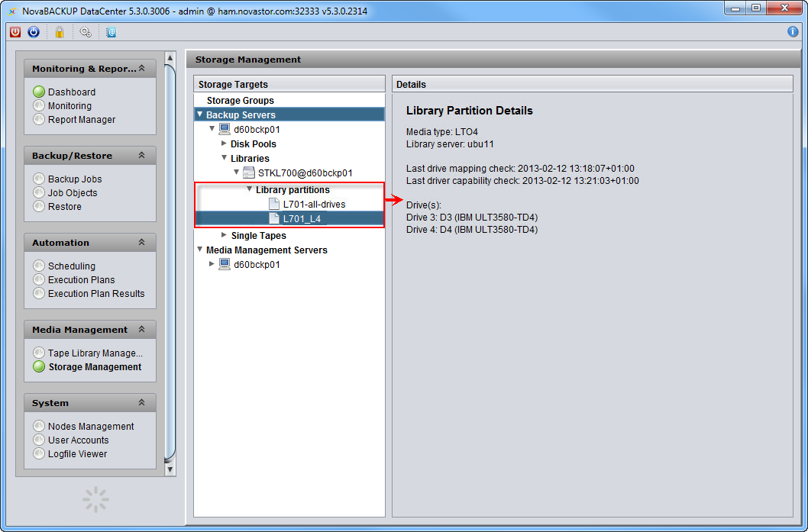This screenshot has height=532, width=808.
Task: Click 'Media type: LTO4' text
Action: click(442, 132)
